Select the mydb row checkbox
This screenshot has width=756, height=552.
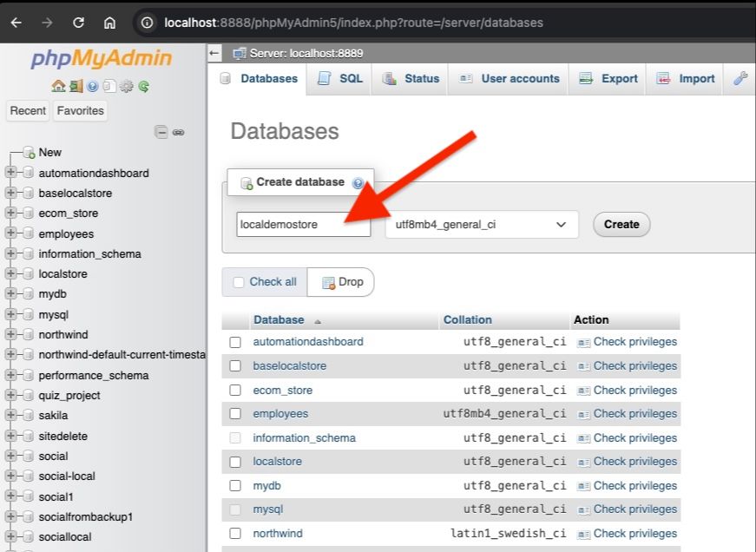[235, 485]
